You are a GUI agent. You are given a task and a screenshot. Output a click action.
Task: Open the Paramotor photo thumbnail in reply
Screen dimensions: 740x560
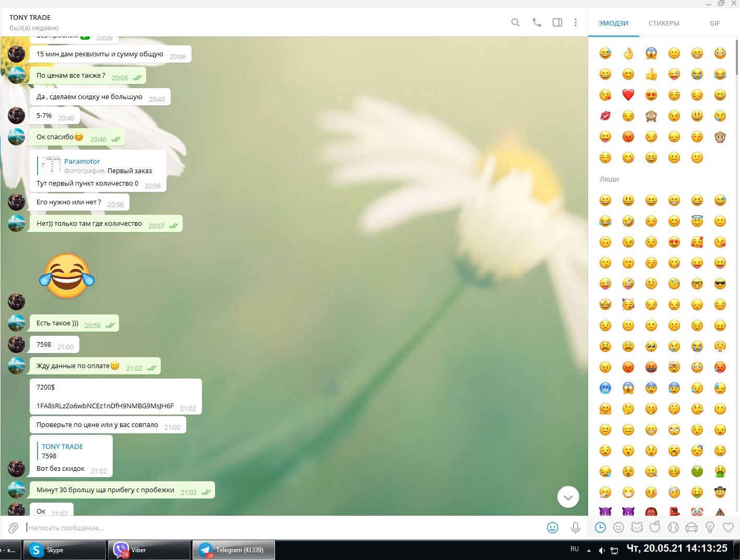51,166
